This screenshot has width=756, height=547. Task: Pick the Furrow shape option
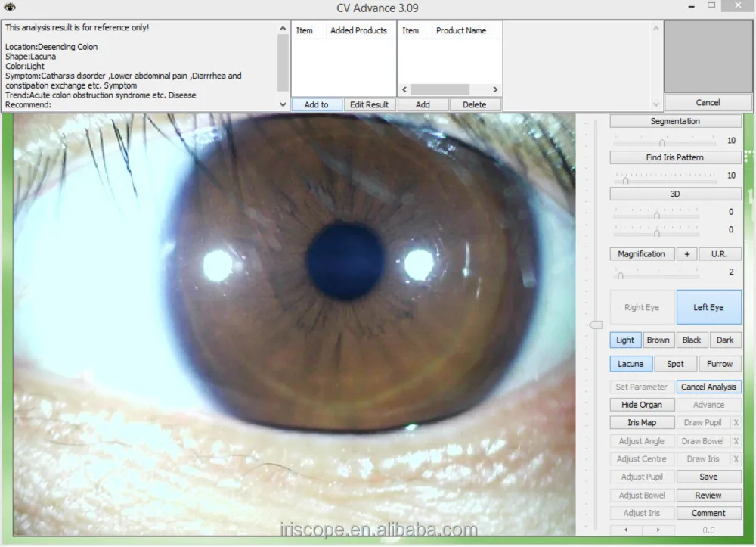pos(720,364)
